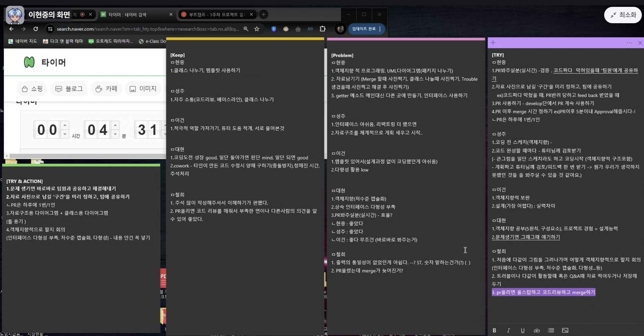Toggle underline formatting in sticky note
The height and width of the screenshot is (336, 644).
[x=523, y=331]
